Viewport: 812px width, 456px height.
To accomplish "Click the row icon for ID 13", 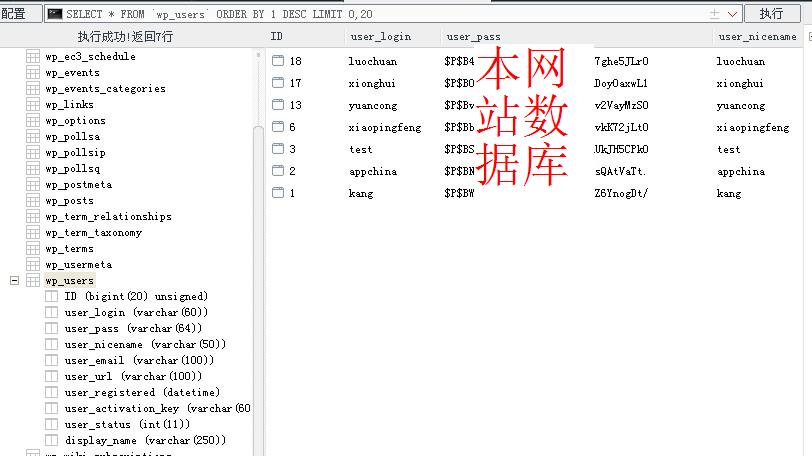I will (x=278, y=105).
